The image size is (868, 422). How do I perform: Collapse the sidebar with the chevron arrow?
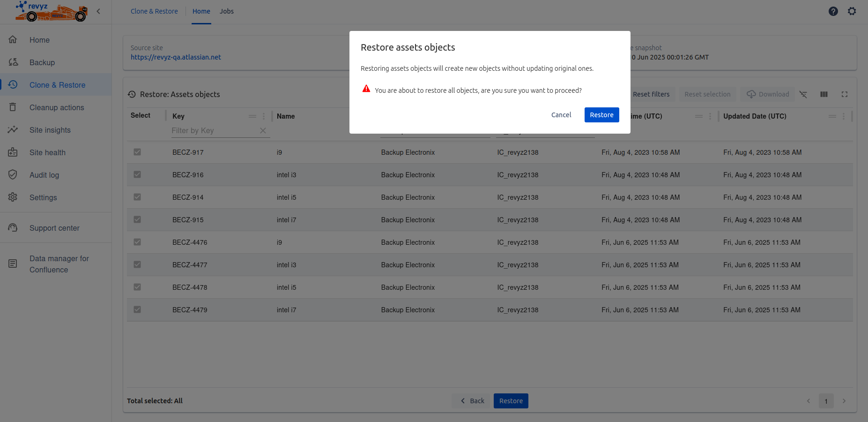tap(98, 11)
